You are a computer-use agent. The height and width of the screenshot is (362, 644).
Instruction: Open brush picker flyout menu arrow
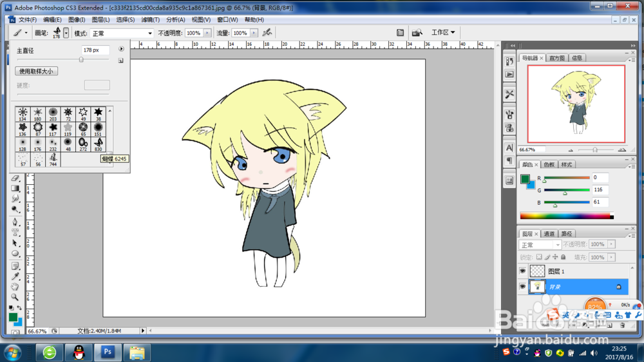pos(121,49)
